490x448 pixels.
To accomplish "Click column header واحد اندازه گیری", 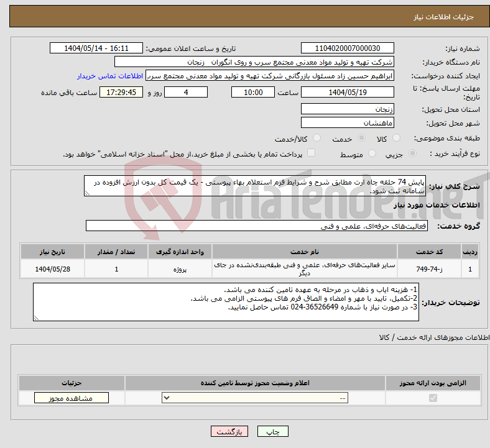I will tap(180, 252).
